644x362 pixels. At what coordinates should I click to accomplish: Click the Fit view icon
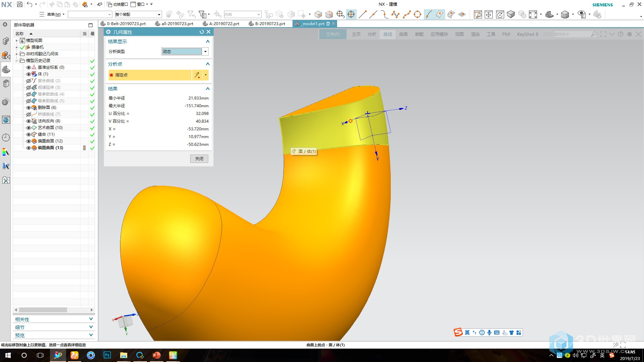pyautogui.click(x=533, y=14)
